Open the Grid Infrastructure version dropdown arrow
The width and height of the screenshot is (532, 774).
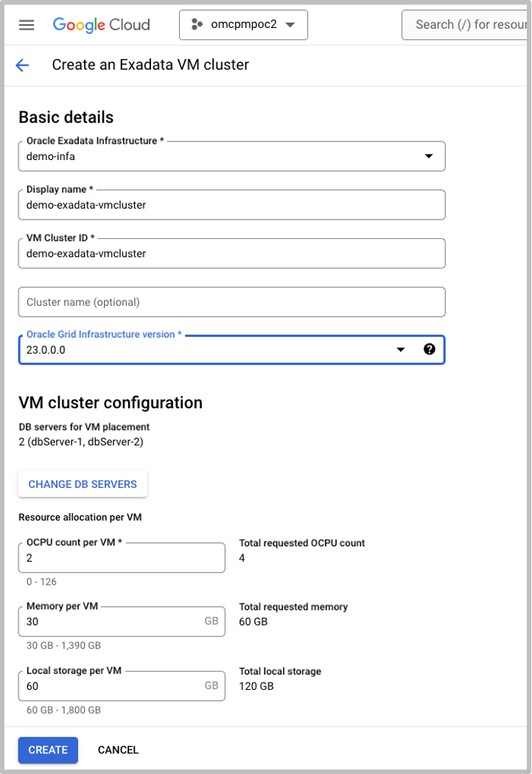click(x=400, y=349)
